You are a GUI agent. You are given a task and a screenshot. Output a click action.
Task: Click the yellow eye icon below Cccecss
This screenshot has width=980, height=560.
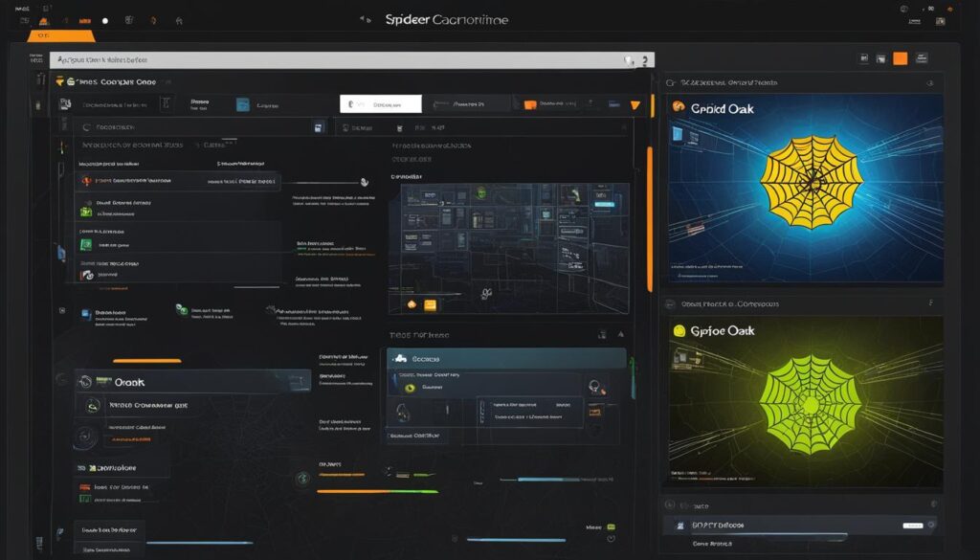pyautogui.click(x=410, y=388)
